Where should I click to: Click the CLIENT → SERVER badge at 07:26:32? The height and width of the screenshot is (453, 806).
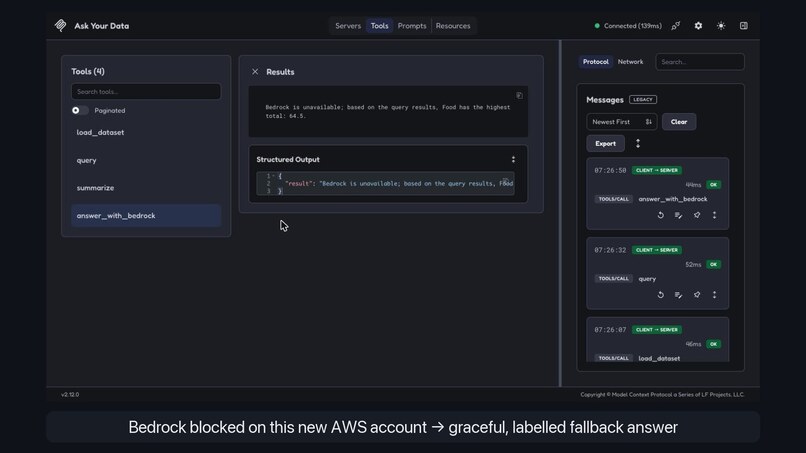(656, 250)
